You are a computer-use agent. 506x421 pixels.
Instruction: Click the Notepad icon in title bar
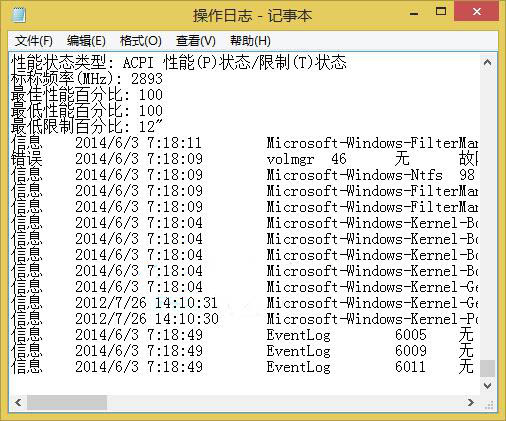pyautogui.click(x=19, y=15)
